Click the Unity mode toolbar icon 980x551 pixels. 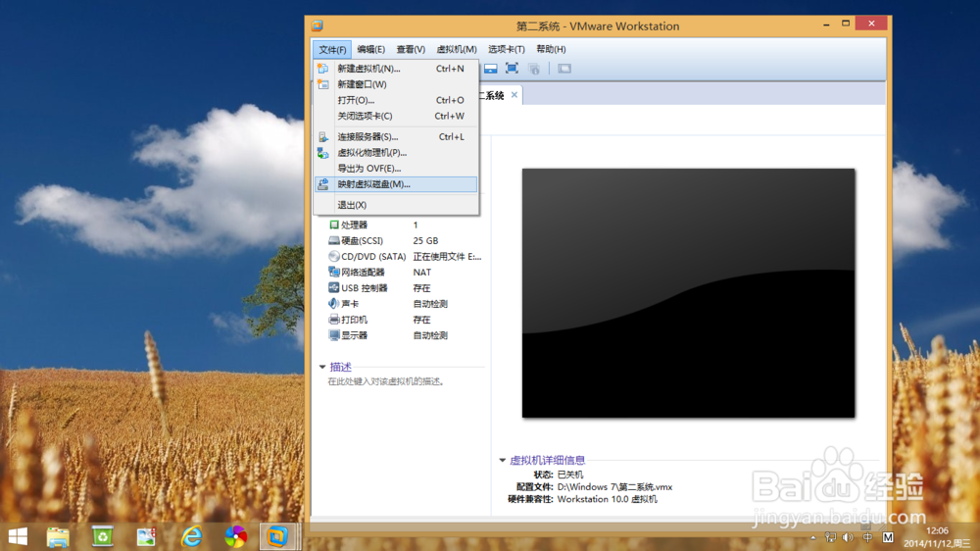(x=534, y=69)
